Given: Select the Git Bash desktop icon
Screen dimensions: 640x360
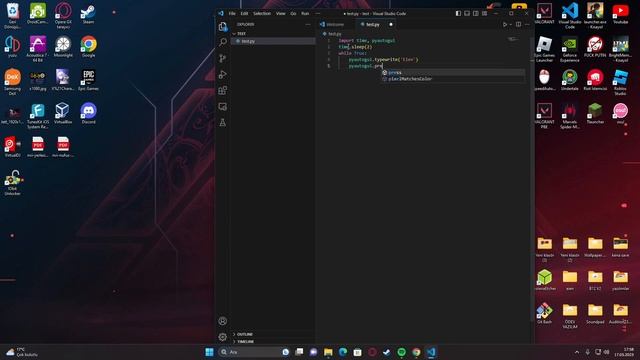Looking at the screenshot, I should pos(544,313).
